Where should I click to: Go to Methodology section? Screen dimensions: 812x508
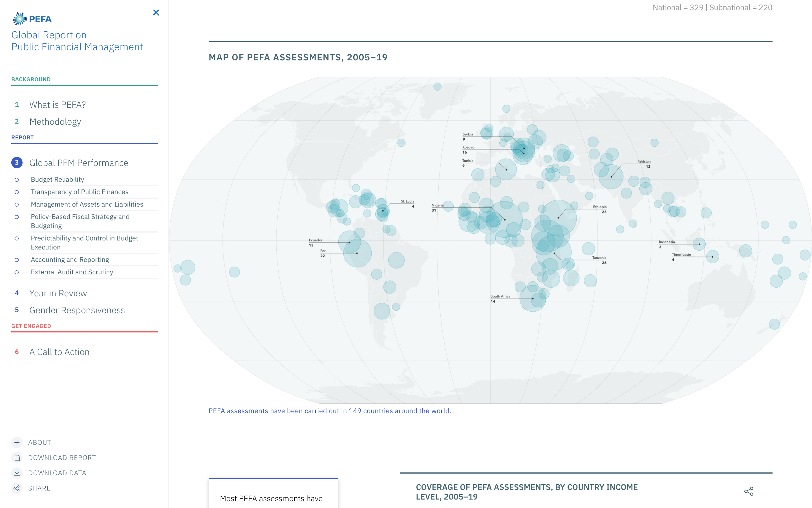pos(55,122)
